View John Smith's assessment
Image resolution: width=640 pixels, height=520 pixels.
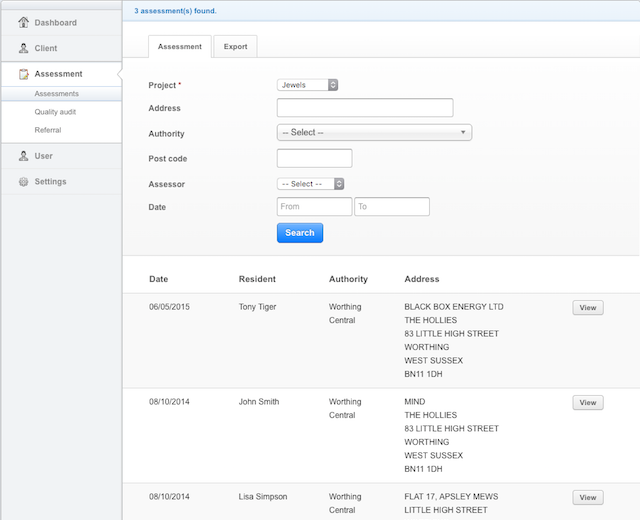[x=588, y=402]
